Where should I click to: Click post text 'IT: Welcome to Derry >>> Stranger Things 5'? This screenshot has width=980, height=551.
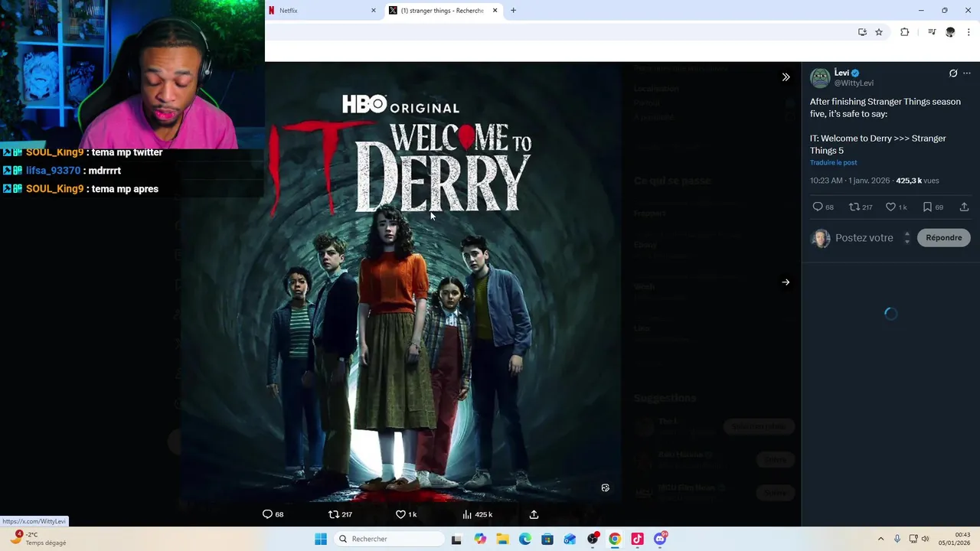point(878,145)
